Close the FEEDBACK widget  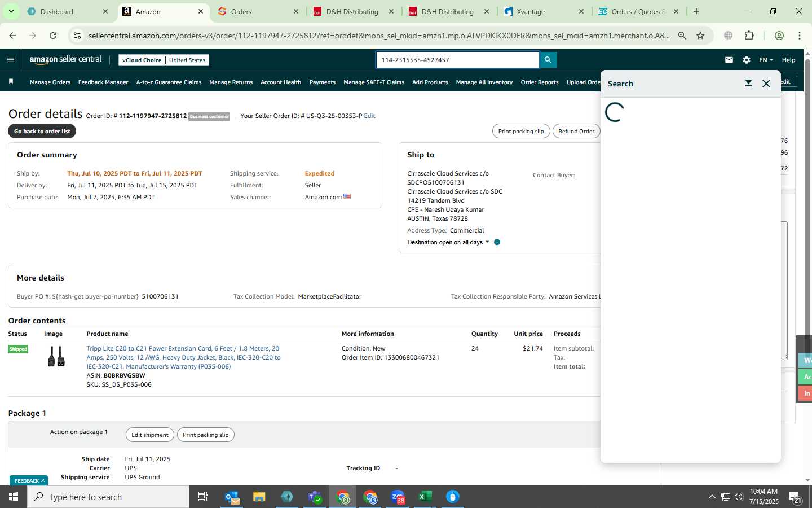coord(43,480)
